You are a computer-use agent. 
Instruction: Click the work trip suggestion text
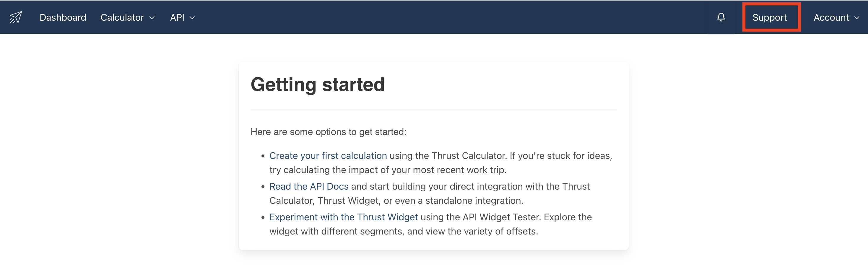[388, 170]
